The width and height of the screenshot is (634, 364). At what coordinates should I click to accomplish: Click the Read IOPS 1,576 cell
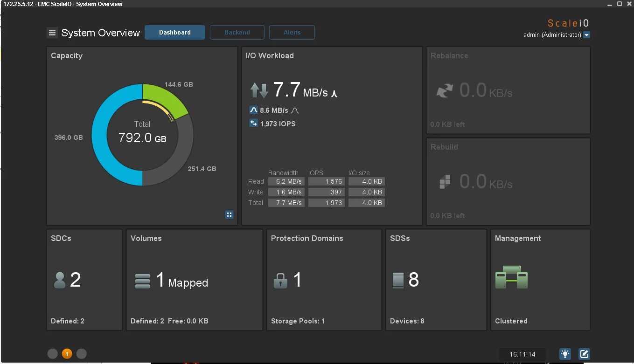[x=327, y=181]
